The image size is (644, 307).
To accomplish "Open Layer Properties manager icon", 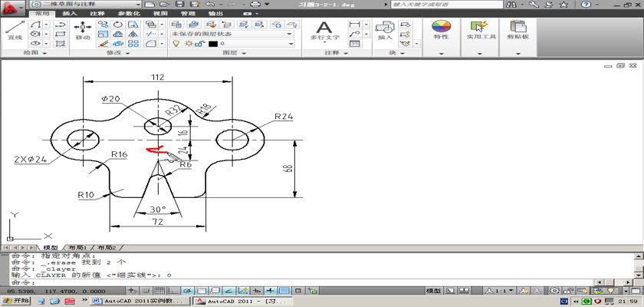I will 177,25.
